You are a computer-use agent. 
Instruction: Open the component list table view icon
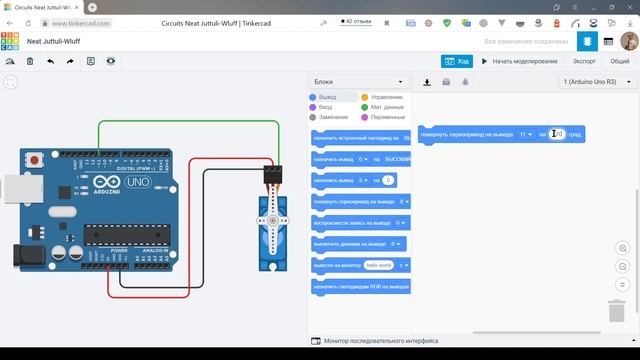608,41
